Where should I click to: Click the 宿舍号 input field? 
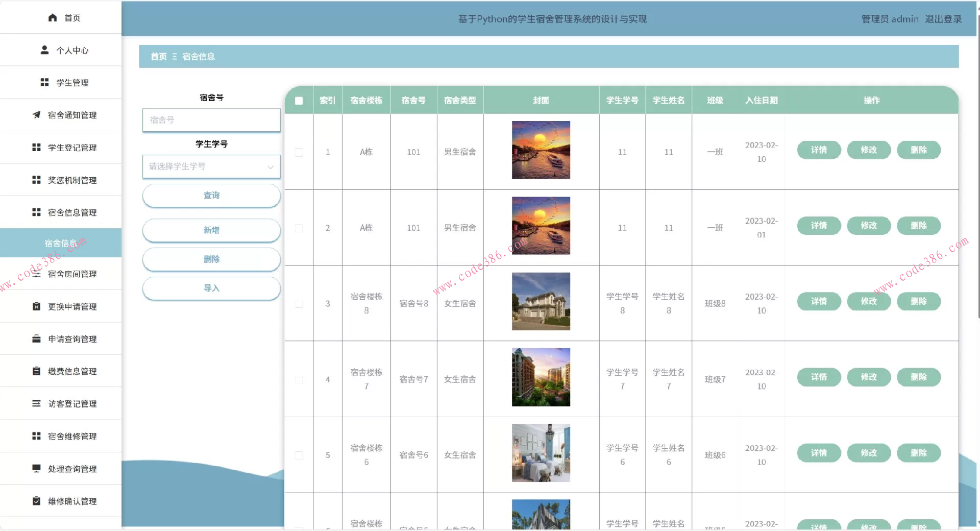211,120
